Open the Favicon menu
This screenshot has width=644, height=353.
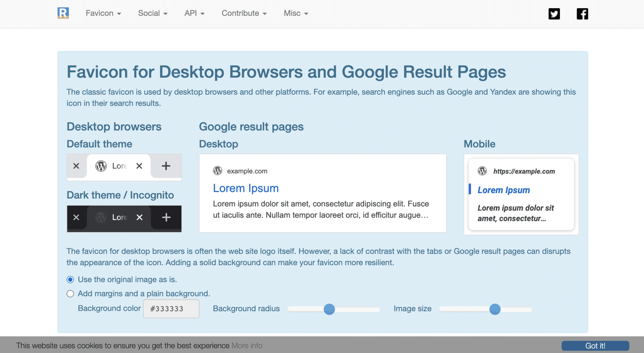click(103, 13)
